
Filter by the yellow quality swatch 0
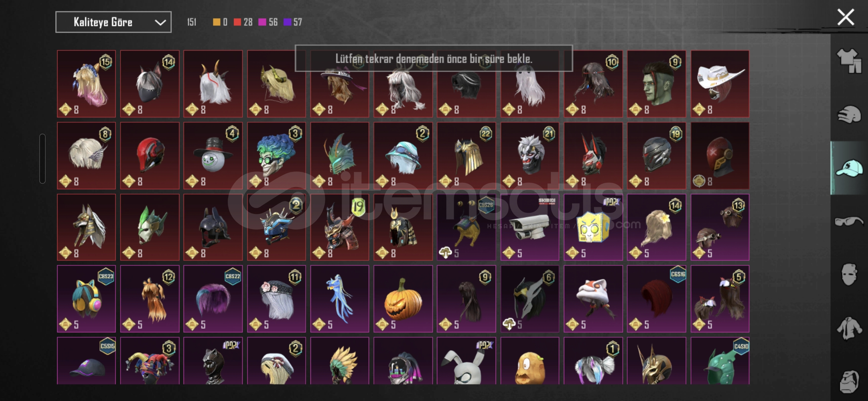click(x=220, y=22)
